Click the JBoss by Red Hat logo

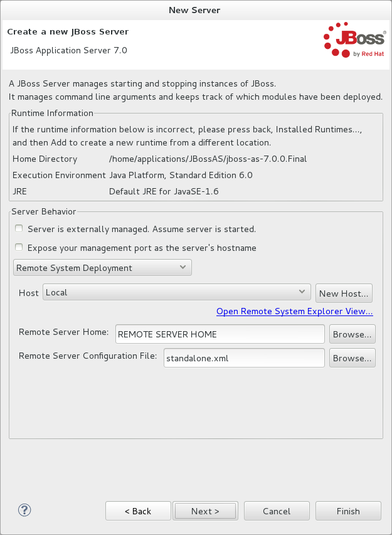point(354,40)
